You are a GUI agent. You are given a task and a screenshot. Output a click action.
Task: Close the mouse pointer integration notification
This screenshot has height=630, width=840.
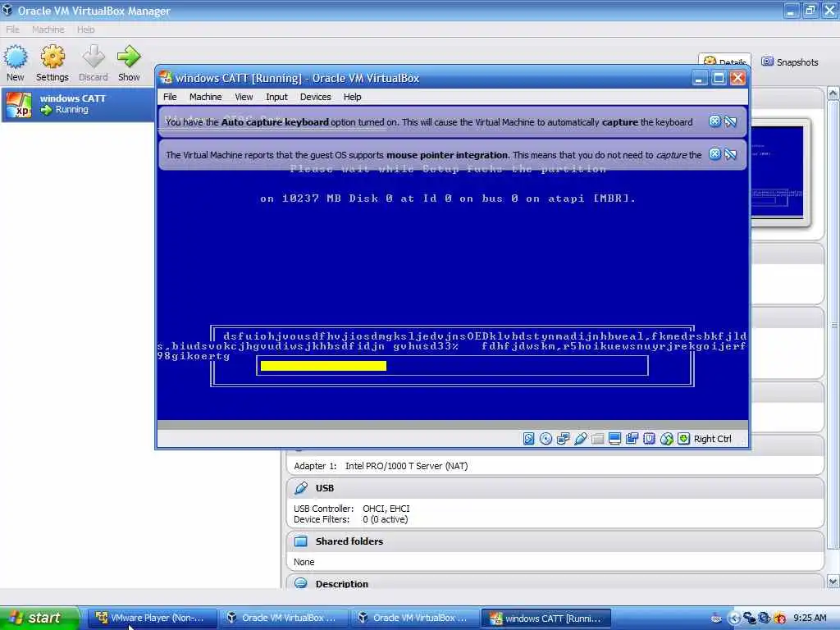coord(714,154)
